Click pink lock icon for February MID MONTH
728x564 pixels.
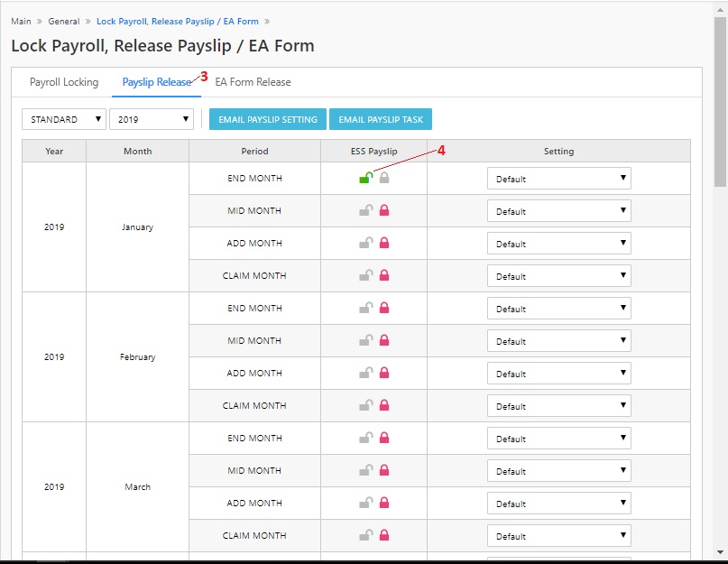pos(384,340)
